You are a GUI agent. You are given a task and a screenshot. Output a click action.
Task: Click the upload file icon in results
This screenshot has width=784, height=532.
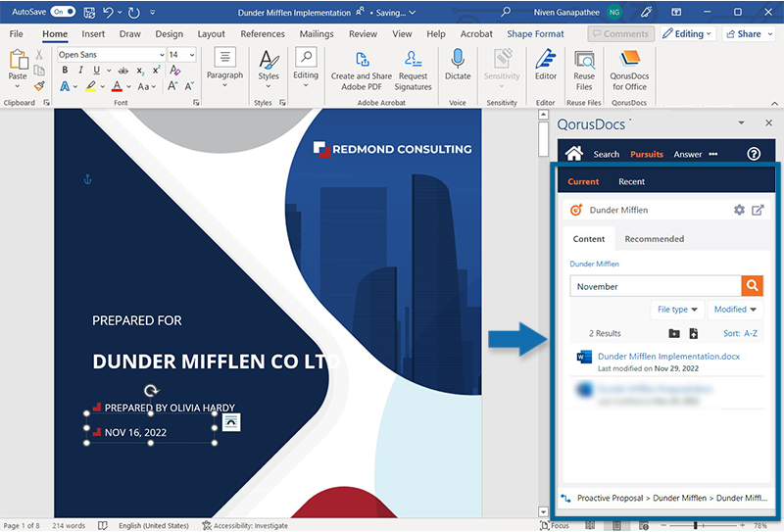pyautogui.click(x=694, y=333)
